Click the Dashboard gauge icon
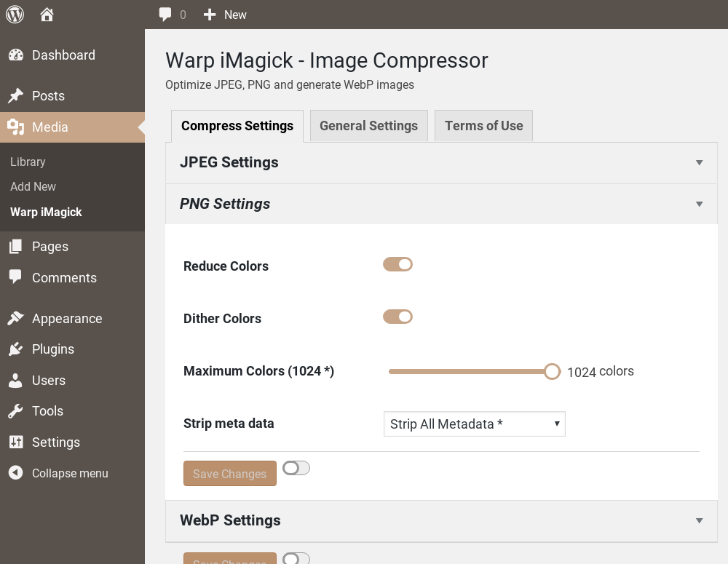728x564 pixels. click(15, 55)
